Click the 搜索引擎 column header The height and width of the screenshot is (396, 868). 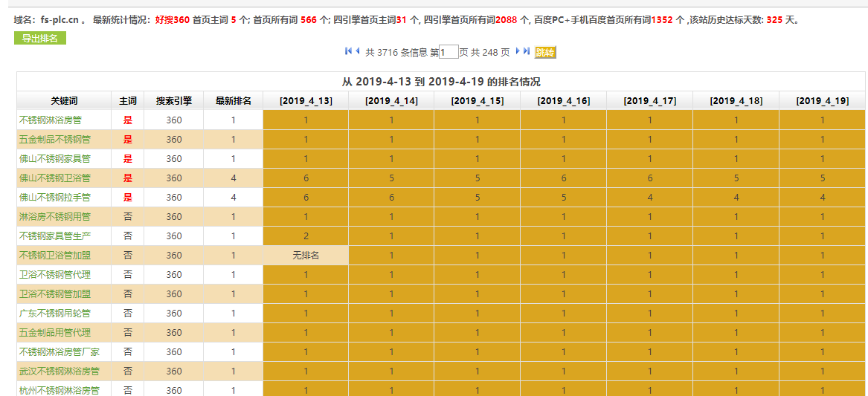[173, 101]
